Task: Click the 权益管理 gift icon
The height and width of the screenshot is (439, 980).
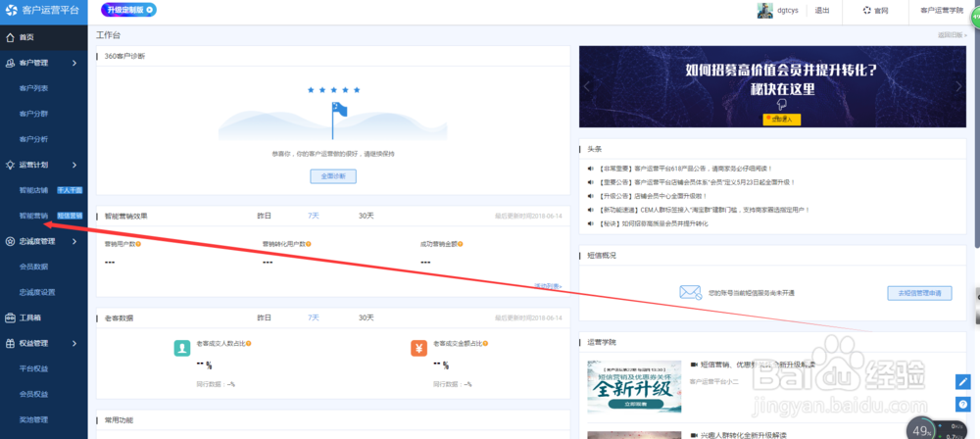Action: click(x=10, y=343)
